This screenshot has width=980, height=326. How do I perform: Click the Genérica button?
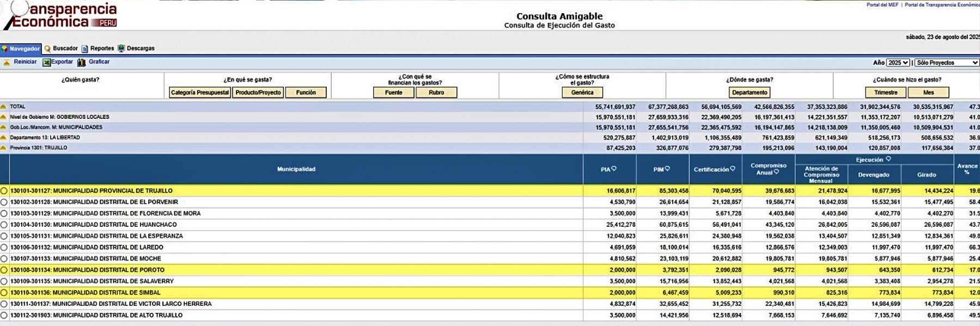[582, 93]
